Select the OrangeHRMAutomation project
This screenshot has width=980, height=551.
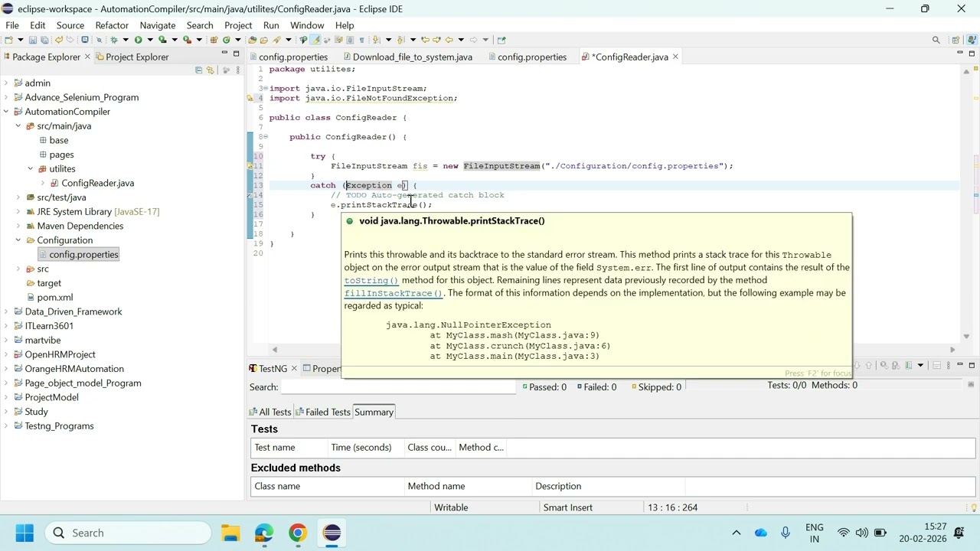coord(67,369)
